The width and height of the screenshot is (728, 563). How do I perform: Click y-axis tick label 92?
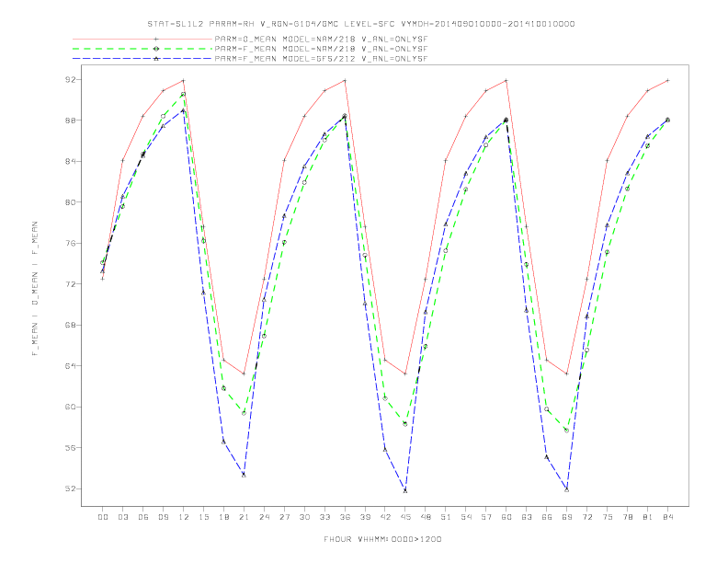point(70,79)
